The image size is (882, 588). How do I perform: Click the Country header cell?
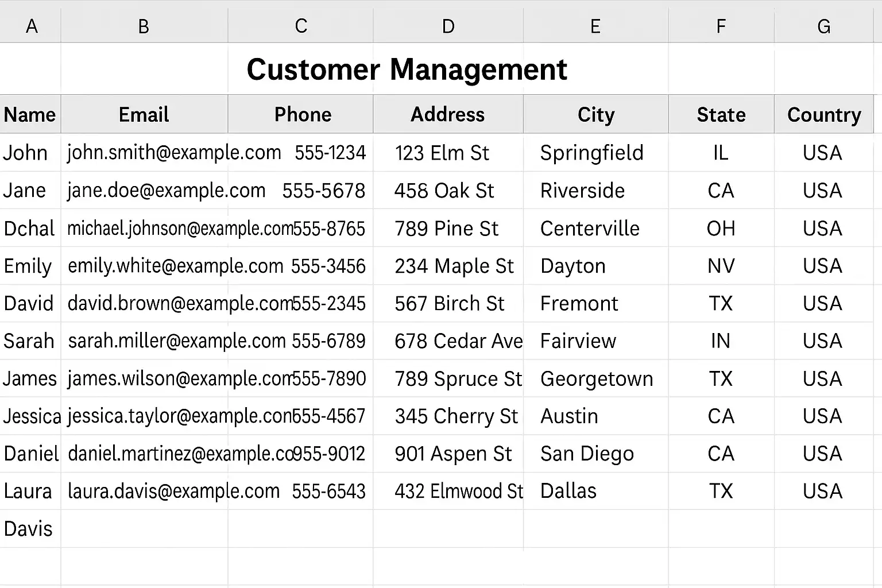[x=823, y=115]
